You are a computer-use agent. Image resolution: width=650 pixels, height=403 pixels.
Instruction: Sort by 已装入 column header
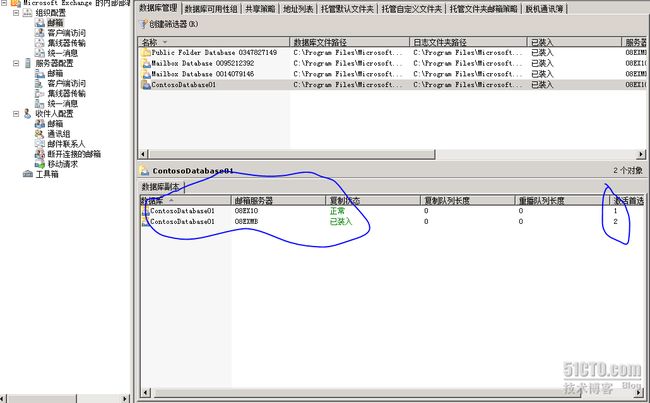(575, 42)
